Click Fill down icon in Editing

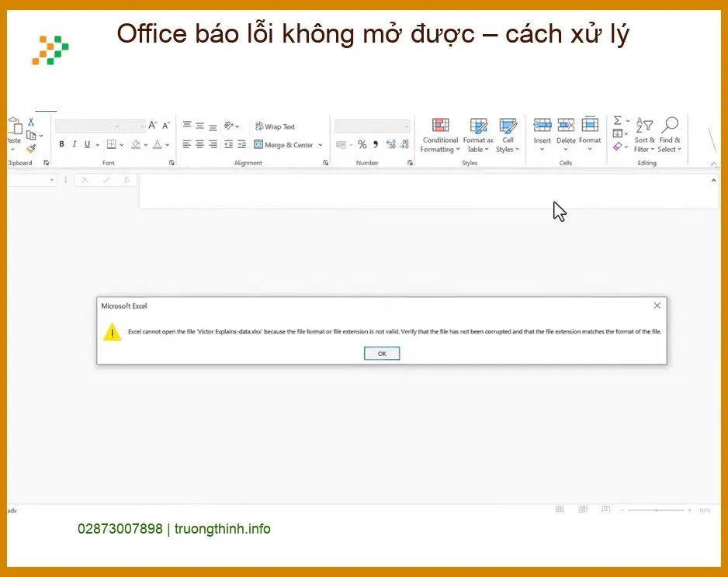click(x=618, y=133)
